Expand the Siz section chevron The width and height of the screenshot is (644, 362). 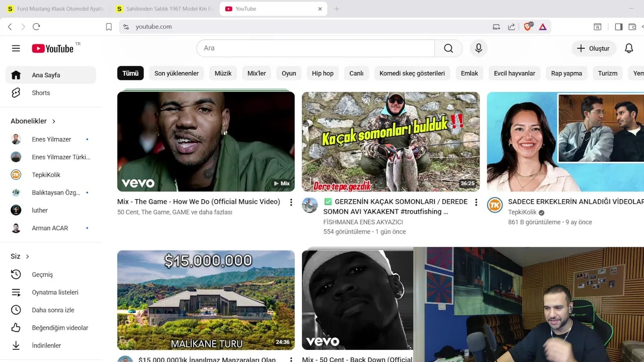[27, 256]
